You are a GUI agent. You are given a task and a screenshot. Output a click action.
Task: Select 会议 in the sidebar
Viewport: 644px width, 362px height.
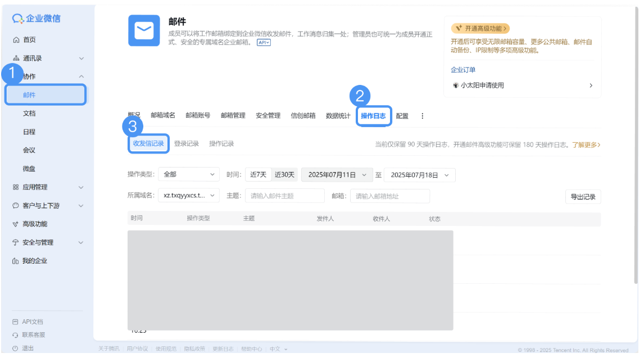click(29, 151)
